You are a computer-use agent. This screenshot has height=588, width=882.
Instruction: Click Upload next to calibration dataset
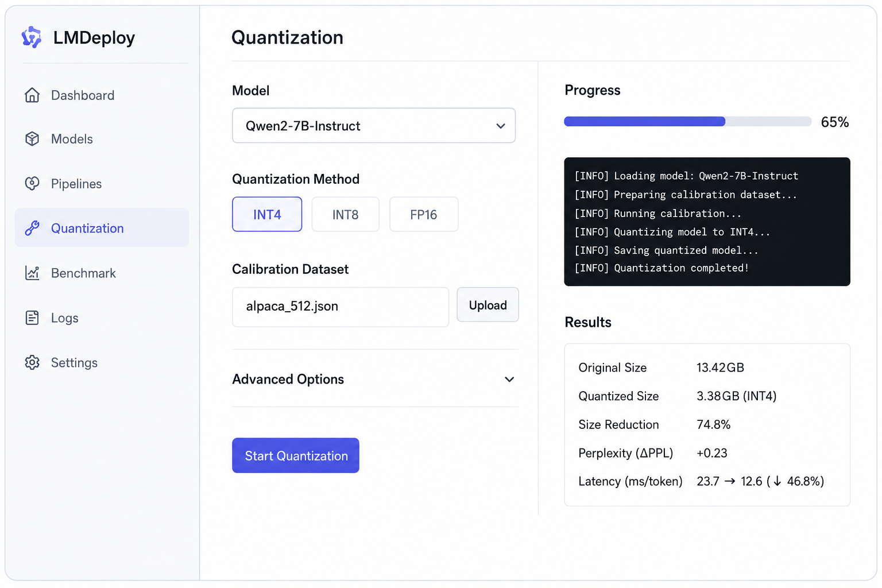pyautogui.click(x=488, y=305)
